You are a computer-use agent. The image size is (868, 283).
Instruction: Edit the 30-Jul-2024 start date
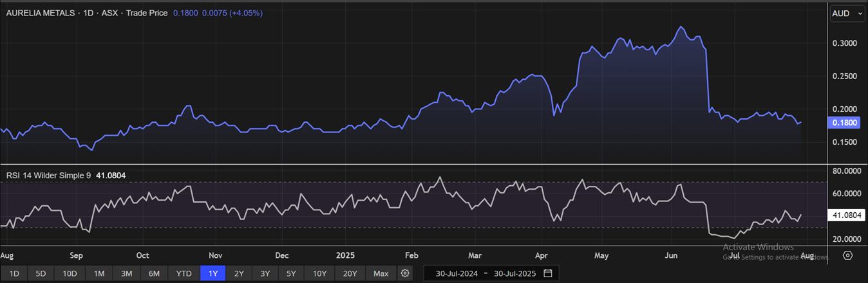pyautogui.click(x=458, y=273)
